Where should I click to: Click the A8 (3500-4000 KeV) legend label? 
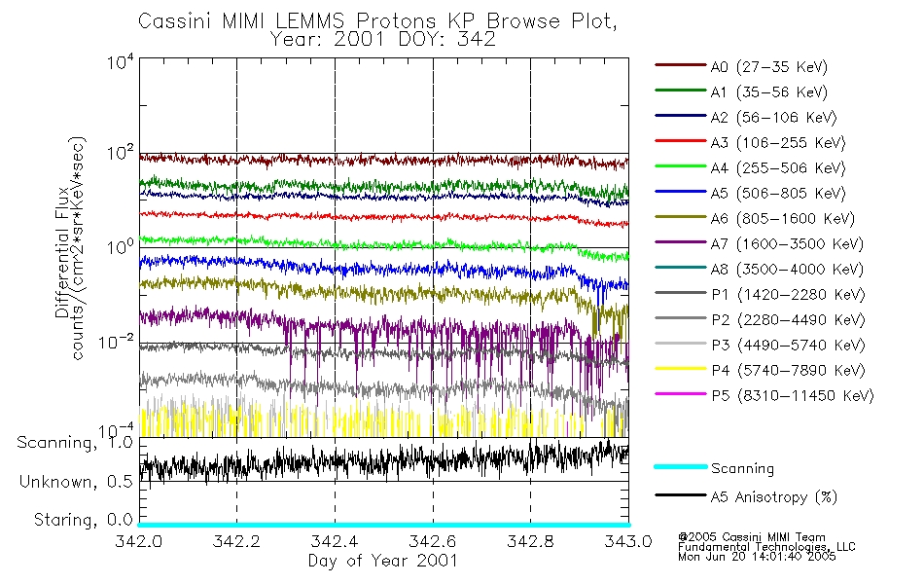pos(787,270)
